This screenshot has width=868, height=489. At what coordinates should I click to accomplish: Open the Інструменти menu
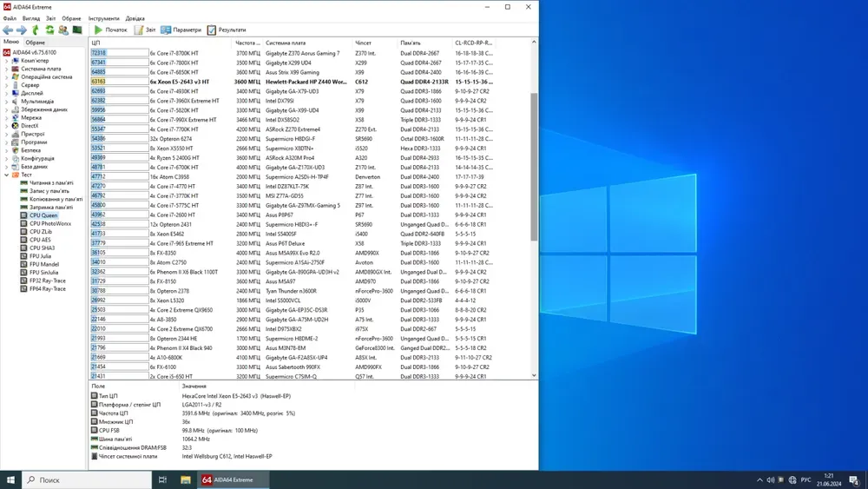pyautogui.click(x=103, y=18)
